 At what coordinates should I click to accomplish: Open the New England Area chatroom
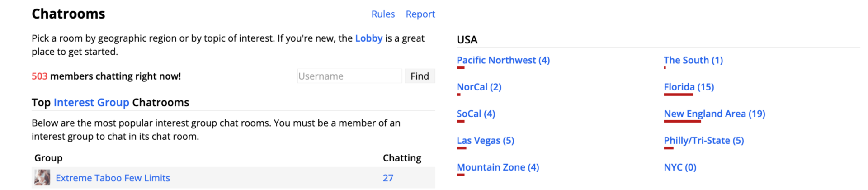point(714,114)
